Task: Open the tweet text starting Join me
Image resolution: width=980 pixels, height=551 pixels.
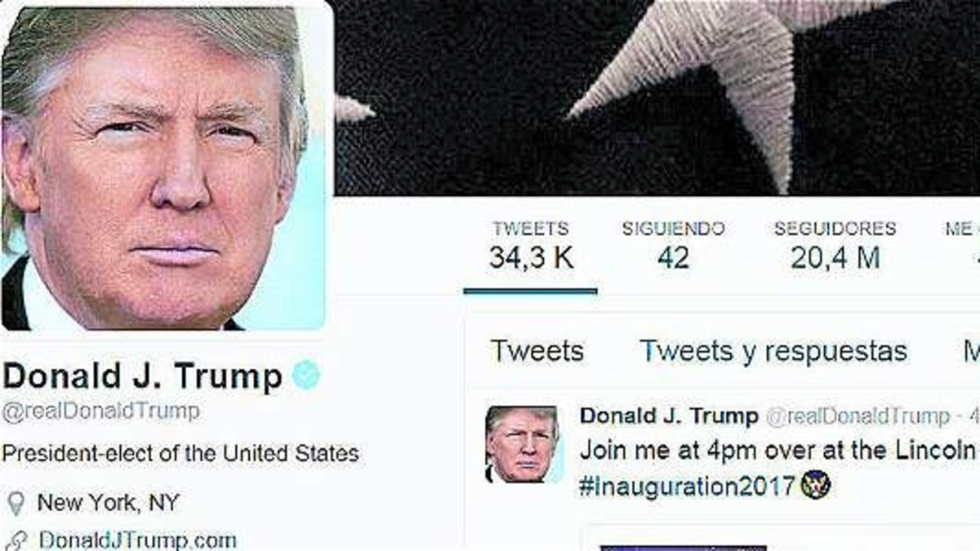Action: (779, 450)
